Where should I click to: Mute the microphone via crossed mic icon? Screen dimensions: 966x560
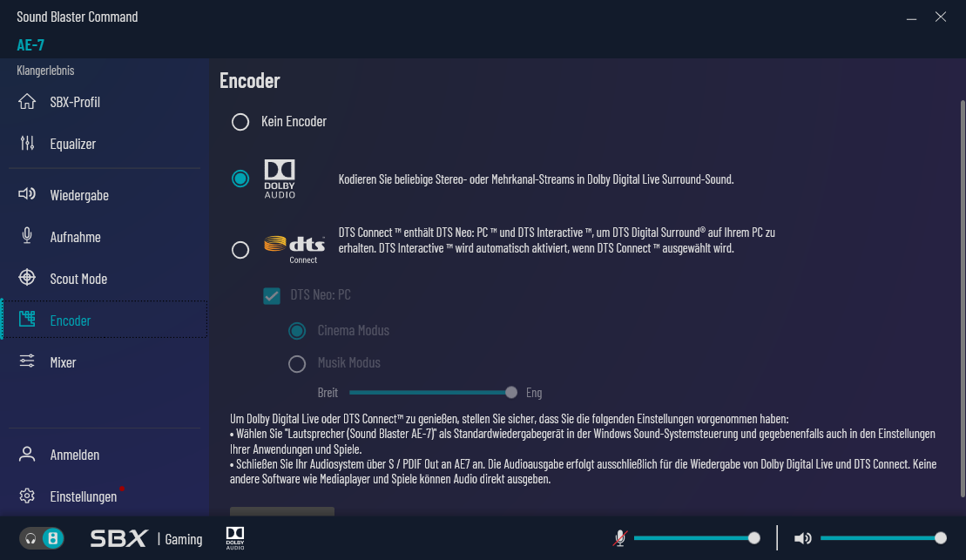tap(620, 538)
